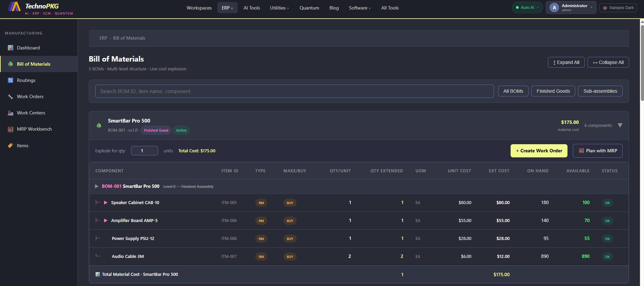Click the UNIT COST column header
644x286 pixels.
459,171
